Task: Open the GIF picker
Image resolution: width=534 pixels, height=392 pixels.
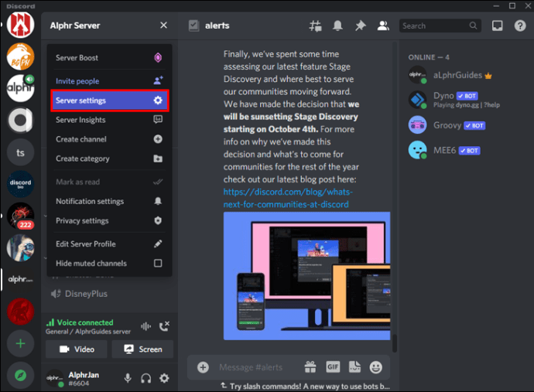Action: tap(333, 367)
